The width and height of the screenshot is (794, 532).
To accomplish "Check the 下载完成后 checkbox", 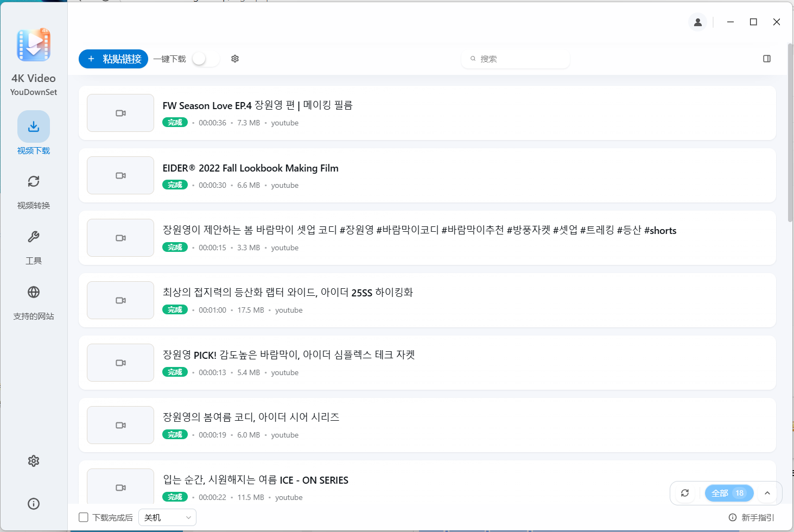I will (83, 517).
